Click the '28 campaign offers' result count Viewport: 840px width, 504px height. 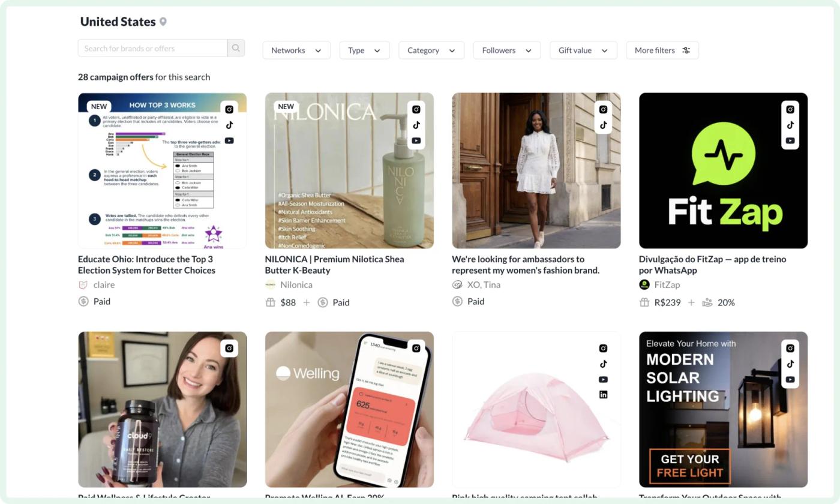coord(115,77)
